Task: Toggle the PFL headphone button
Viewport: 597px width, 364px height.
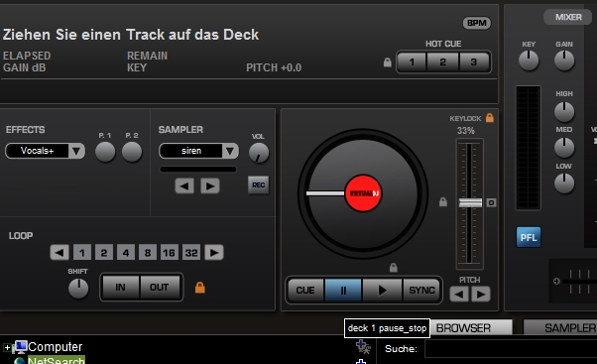Action: click(x=529, y=237)
